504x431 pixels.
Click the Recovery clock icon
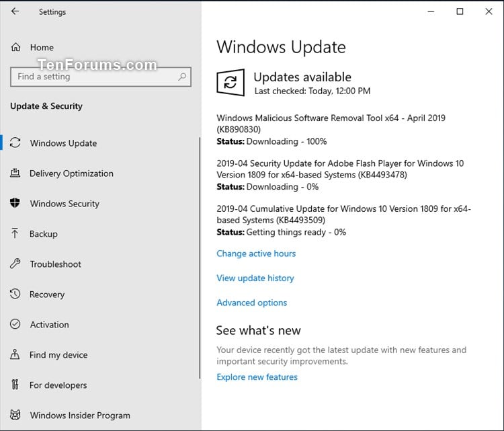pos(15,294)
